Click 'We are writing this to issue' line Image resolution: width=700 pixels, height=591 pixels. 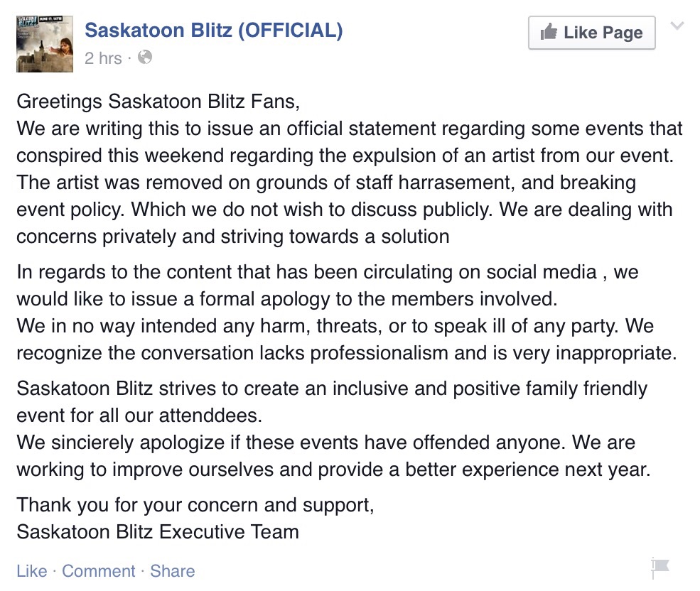[x=350, y=129]
